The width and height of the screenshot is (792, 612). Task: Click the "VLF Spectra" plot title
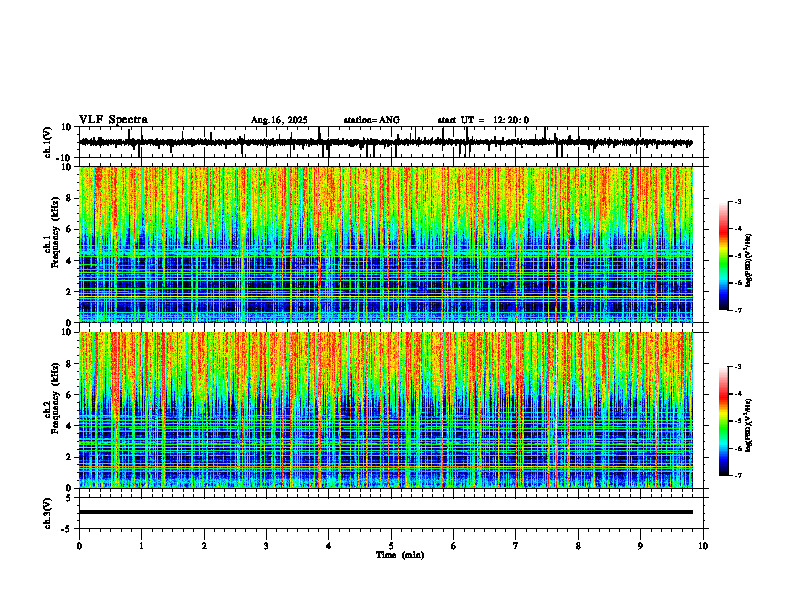click(x=113, y=120)
